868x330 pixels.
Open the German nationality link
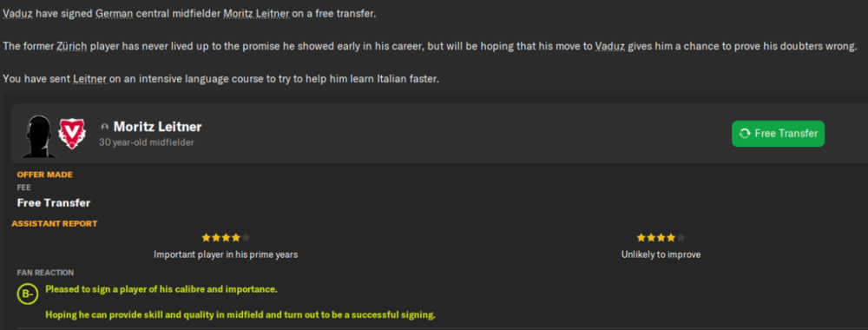tap(114, 13)
